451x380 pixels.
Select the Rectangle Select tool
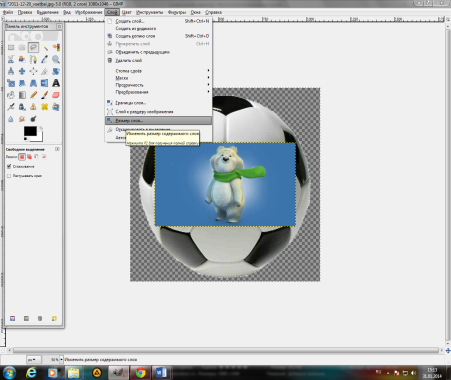(11, 48)
